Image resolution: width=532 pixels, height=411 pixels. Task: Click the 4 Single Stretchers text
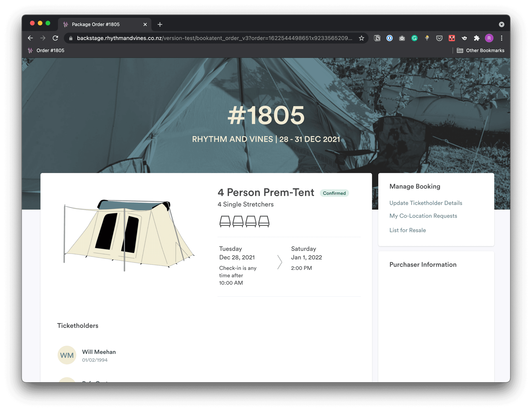tap(246, 204)
